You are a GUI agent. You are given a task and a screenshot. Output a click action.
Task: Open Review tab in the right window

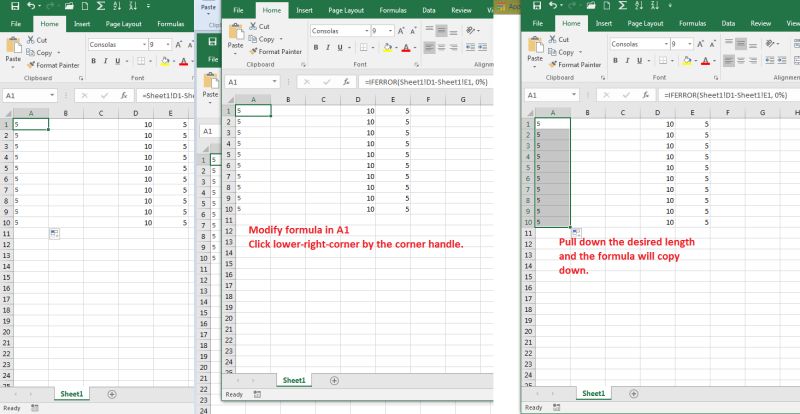761,23
